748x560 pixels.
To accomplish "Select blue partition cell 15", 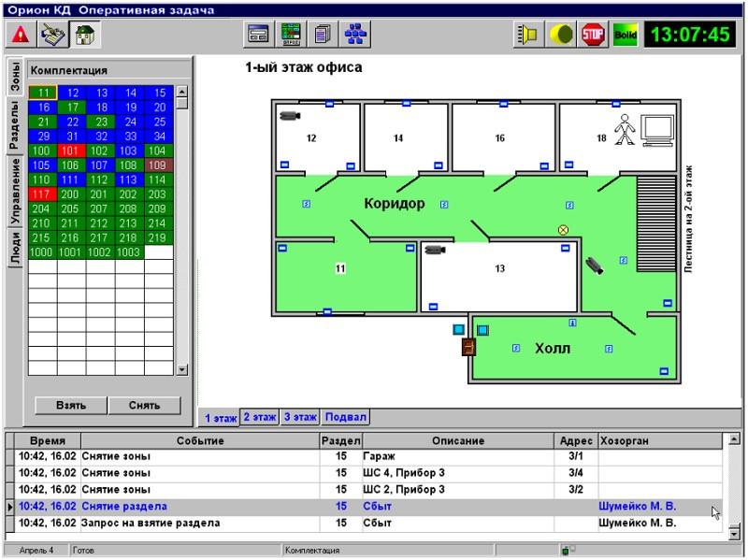I will [x=158, y=93].
